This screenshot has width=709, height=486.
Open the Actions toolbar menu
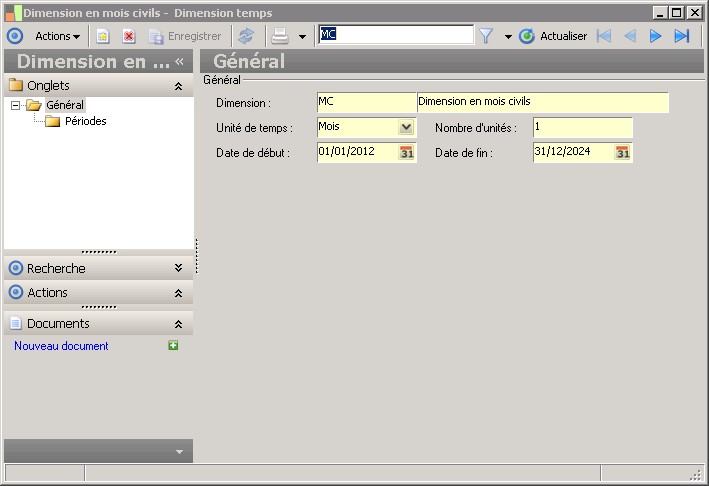(57, 36)
